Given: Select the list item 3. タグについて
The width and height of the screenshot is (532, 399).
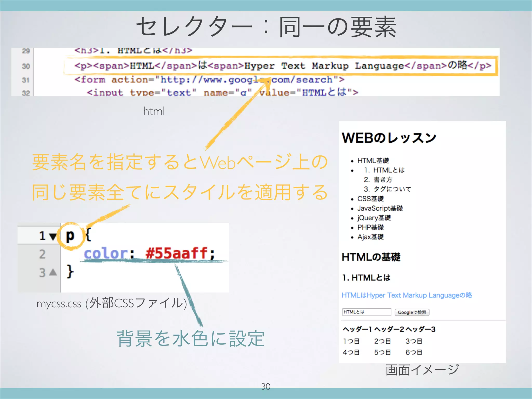Looking at the screenshot, I should coord(387,189).
